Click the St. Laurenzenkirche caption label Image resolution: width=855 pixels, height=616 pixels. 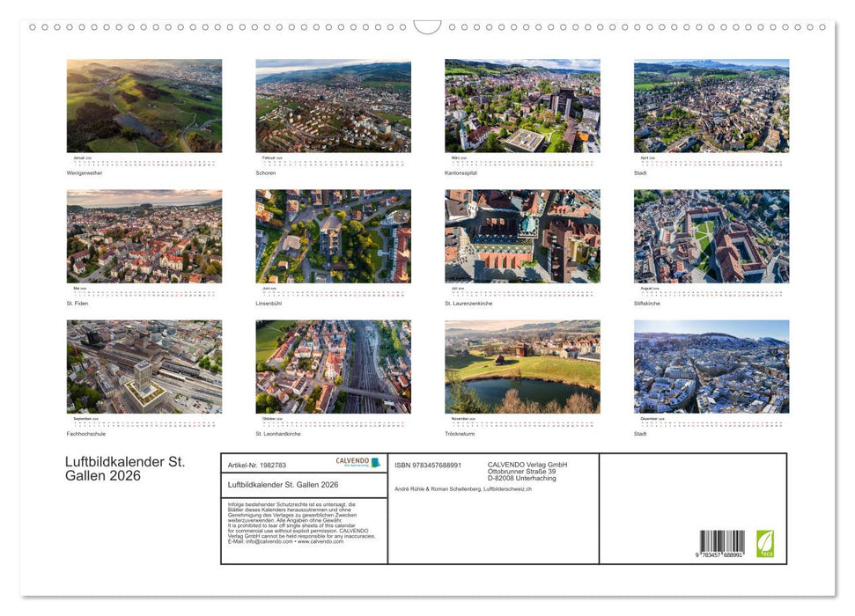click(x=468, y=303)
